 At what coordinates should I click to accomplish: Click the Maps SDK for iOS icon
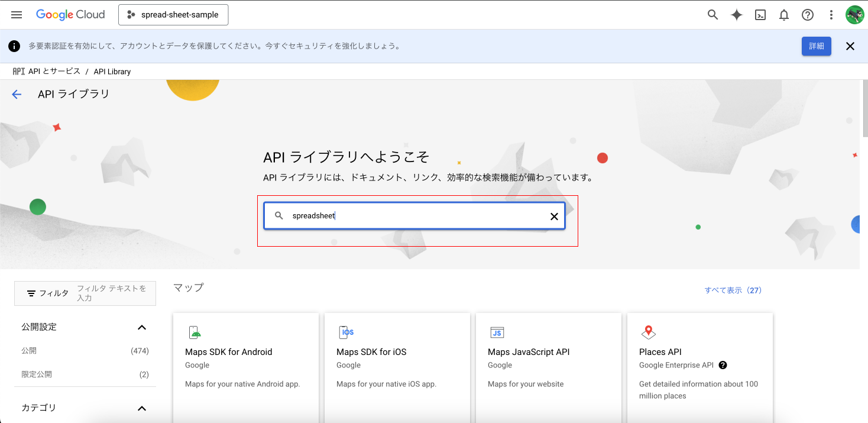pyautogui.click(x=346, y=332)
